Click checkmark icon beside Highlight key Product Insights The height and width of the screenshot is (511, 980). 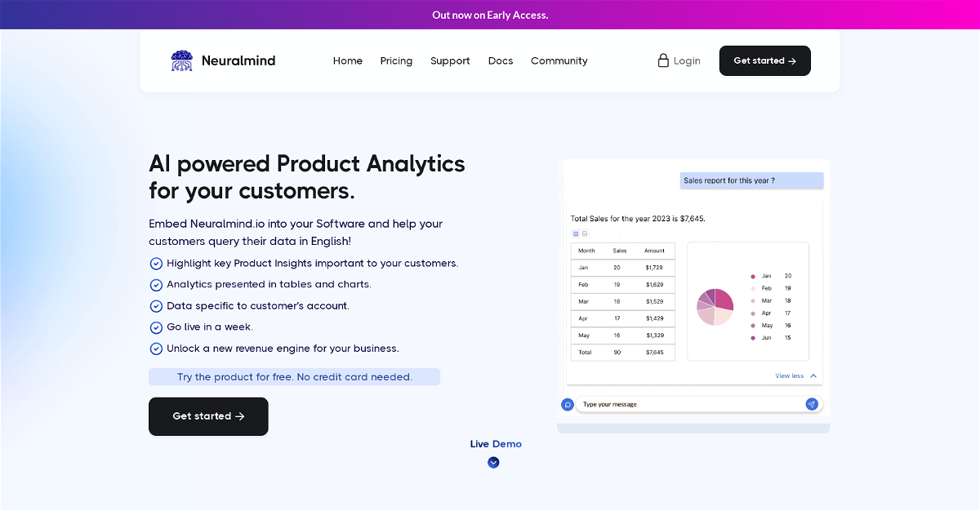click(156, 264)
